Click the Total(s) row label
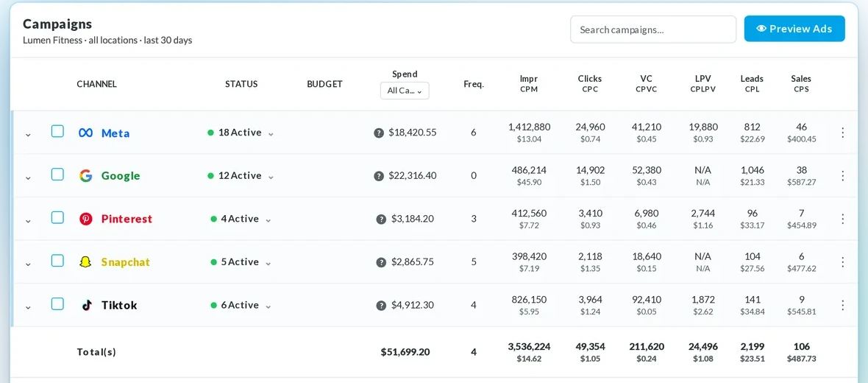The height and width of the screenshot is (383, 868). pyautogui.click(x=96, y=352)
